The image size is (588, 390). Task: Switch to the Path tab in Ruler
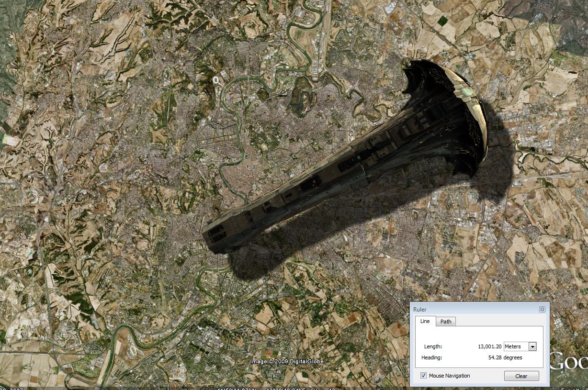tap(446, 322)
